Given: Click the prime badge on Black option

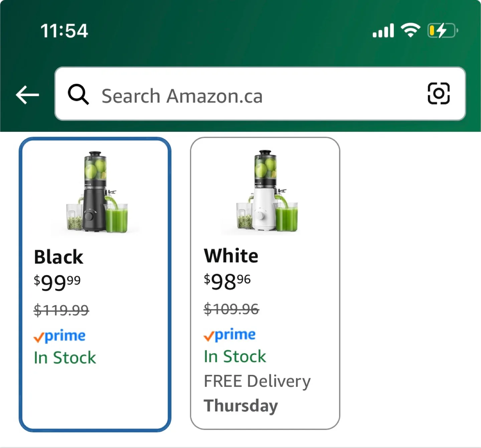Looking at the screenshot, I should coord(60,336).
